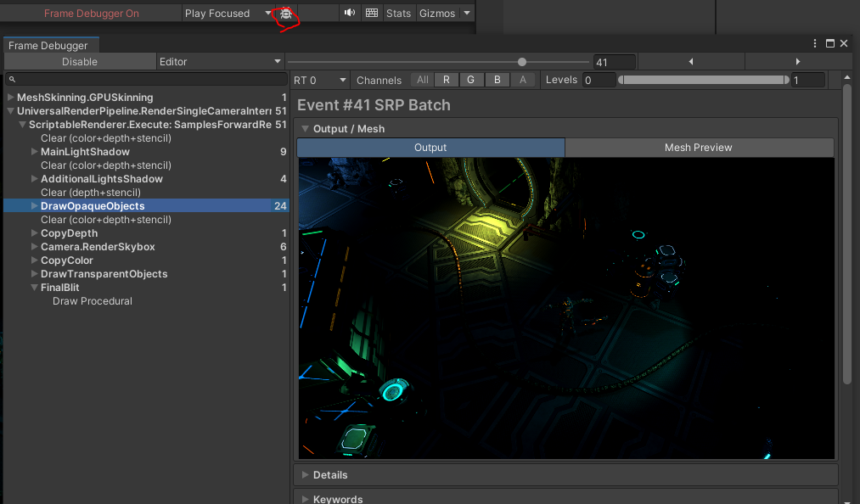Click the search magnifier icon in the event list
Viewport: 860px width, 504px height.
pyautogui.click(x=12, y=80)
